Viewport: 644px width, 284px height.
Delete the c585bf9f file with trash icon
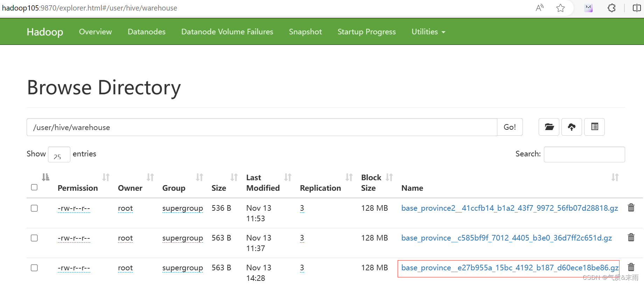(x=631, y=237)
